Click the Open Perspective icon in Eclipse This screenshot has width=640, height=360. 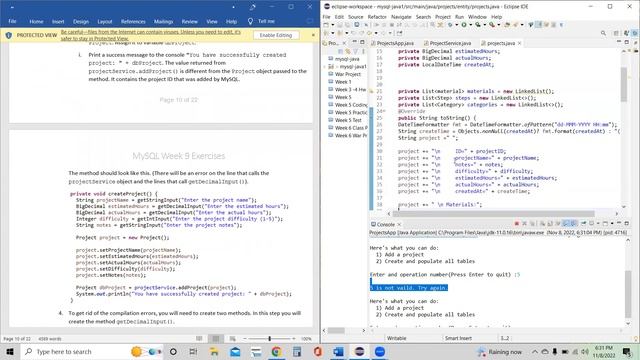pyautogui.click(x=616, y=33)
